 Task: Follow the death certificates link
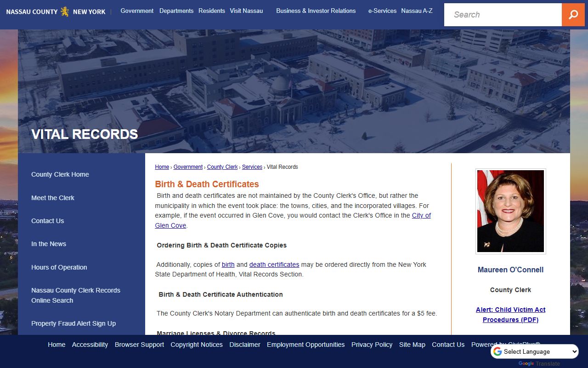[274, 264]
